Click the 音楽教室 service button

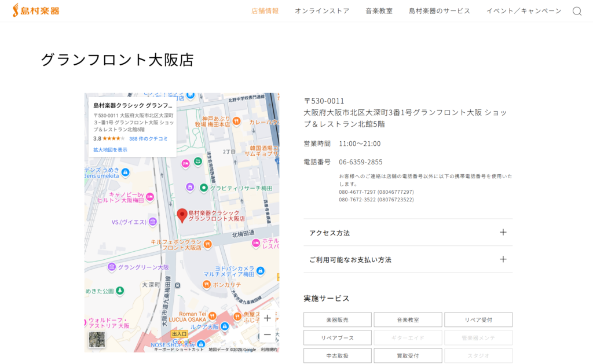click(x=408, y=320)
